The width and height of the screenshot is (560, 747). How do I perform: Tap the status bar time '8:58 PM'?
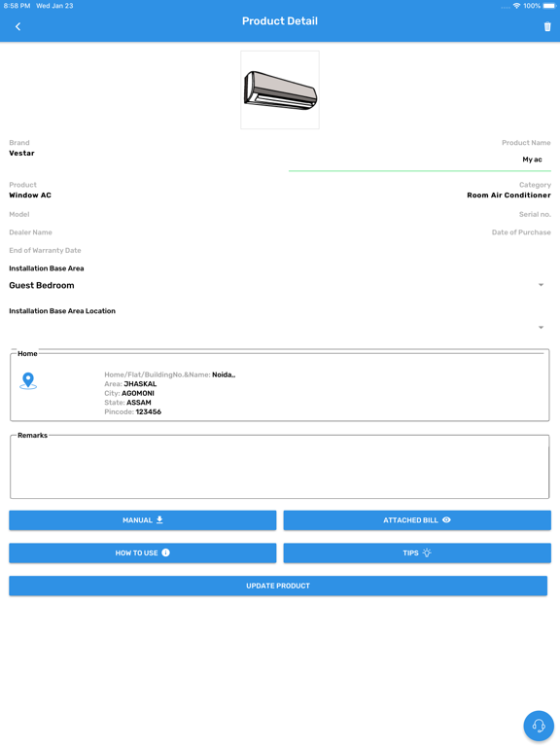17,6
